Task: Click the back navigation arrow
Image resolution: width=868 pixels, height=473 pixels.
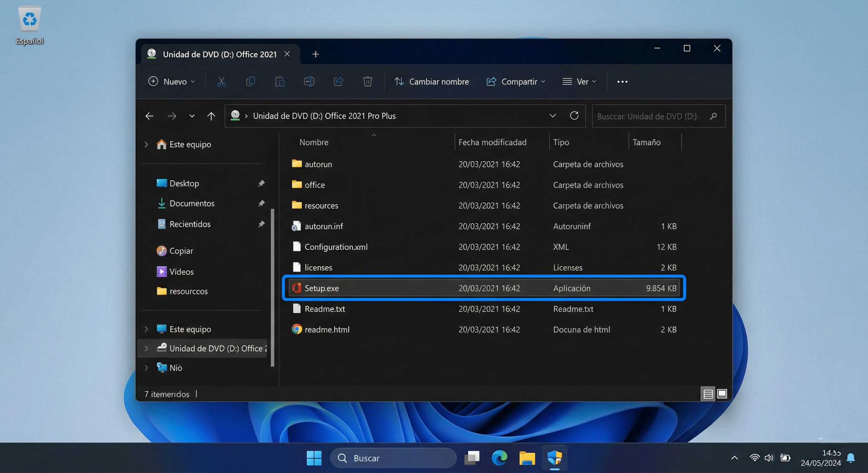Action: click(x=149, y=116)
